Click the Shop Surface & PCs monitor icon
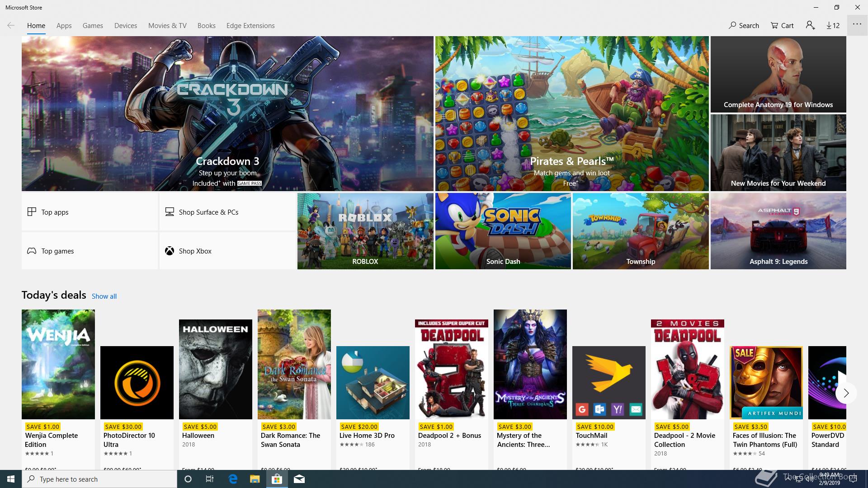 [x=170, y=211]
